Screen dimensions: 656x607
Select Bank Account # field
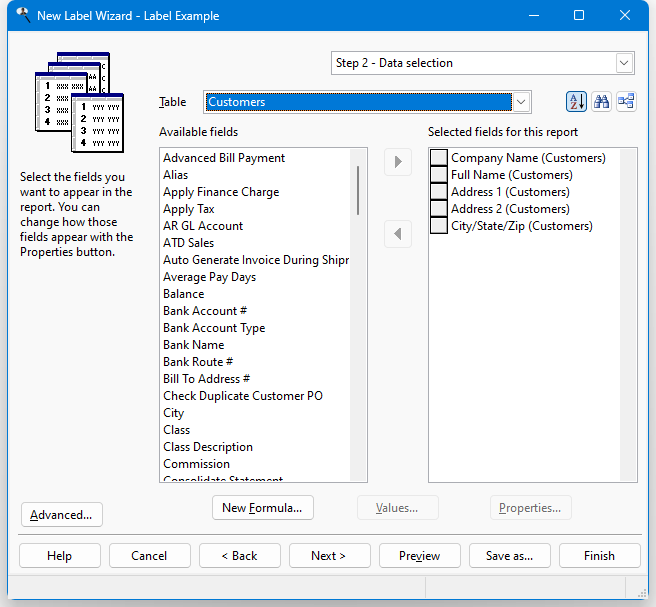point(205,311)
